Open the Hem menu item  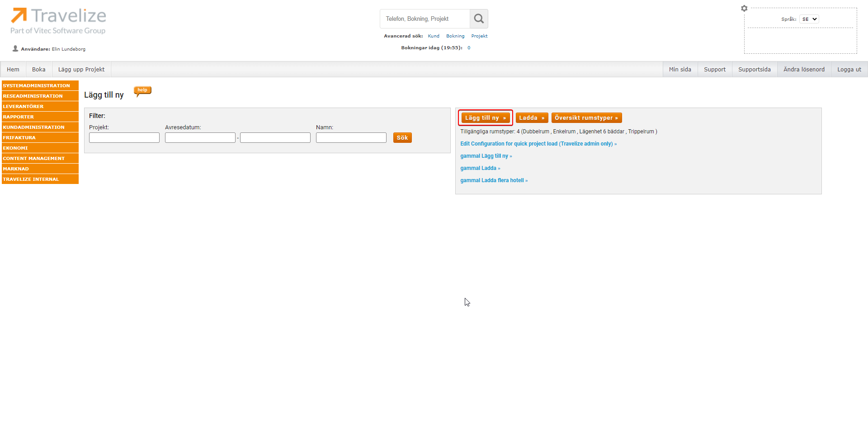(13, 69)
